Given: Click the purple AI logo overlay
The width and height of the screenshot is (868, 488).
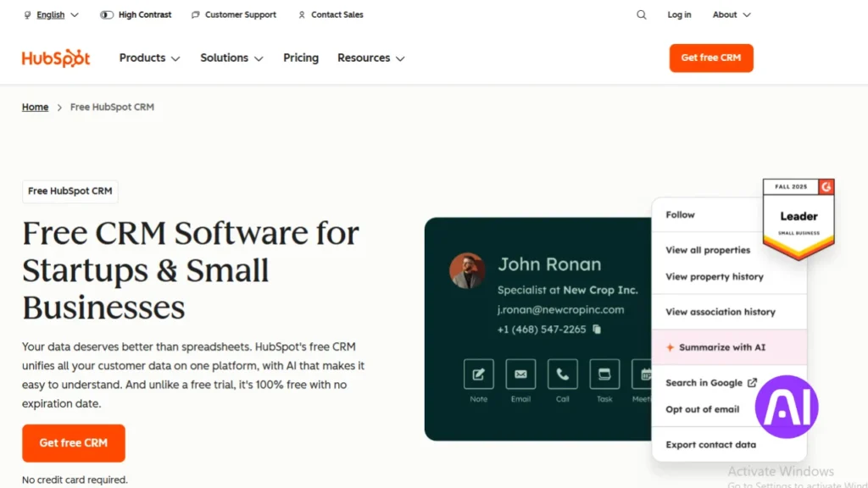Looking at the screenshot, I should [x=786, y=407].
